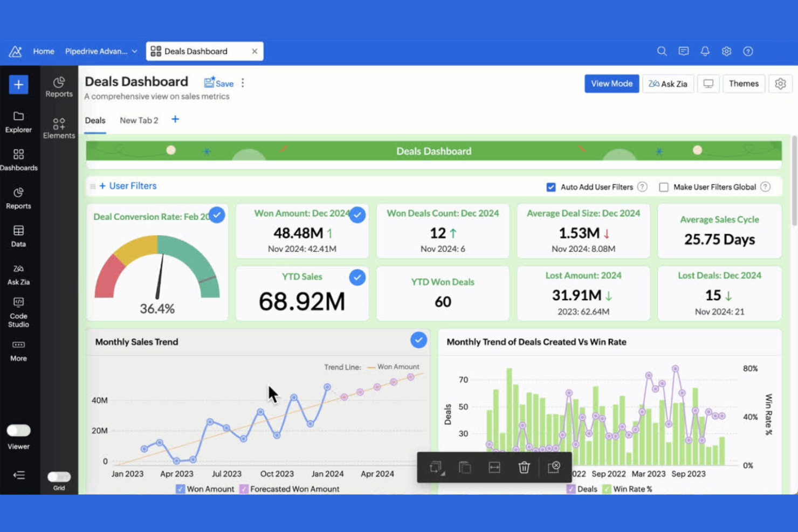Screen dimensions: 798x532
Task: Add a new dashboard tab with the plus button
Action: coord(175,120)
